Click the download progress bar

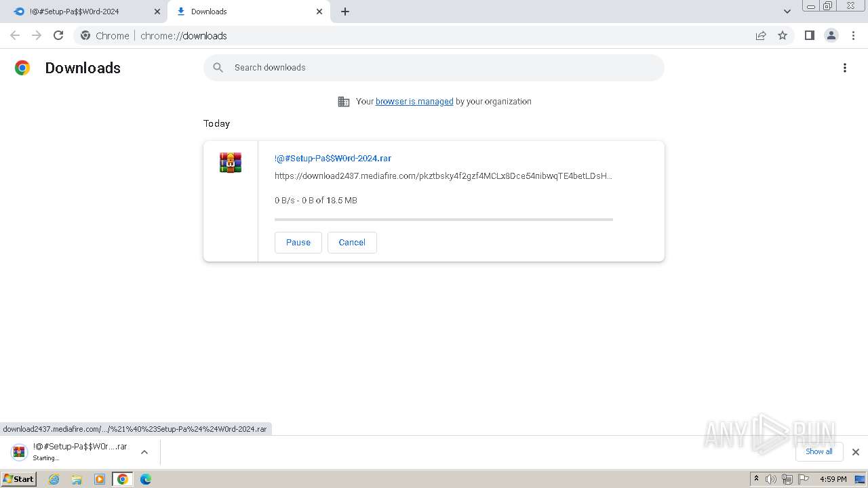(443, 220)
